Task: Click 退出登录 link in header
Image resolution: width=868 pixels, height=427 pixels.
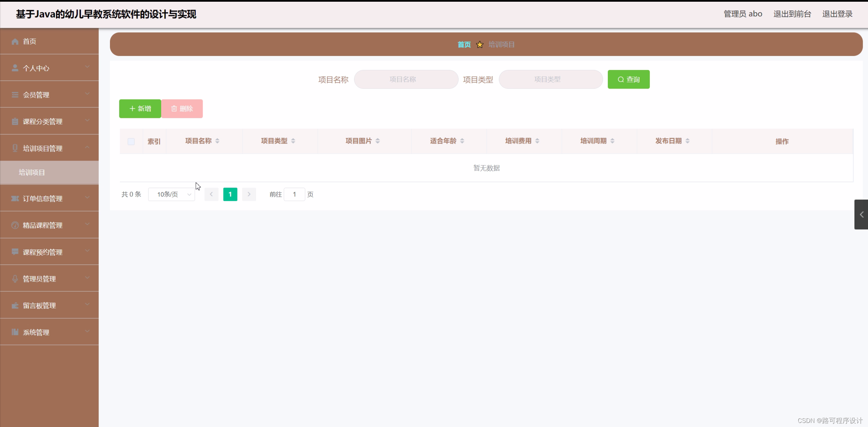Action: point(837,14)
